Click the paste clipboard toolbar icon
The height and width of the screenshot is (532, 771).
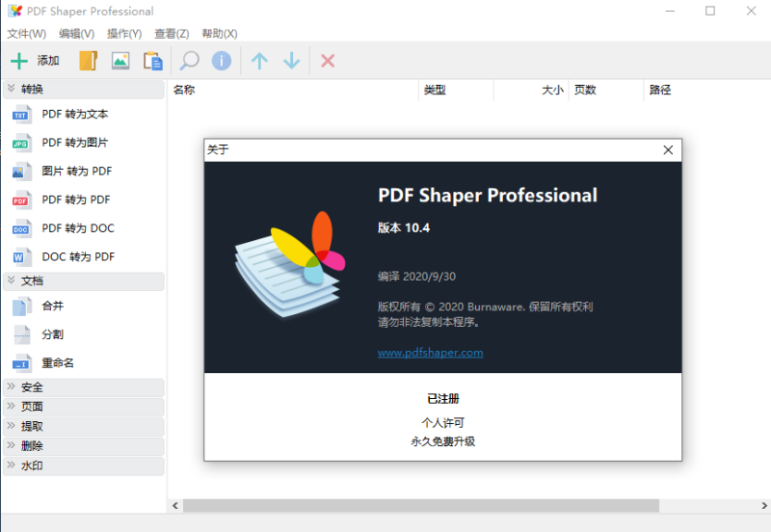pos(153,61)
